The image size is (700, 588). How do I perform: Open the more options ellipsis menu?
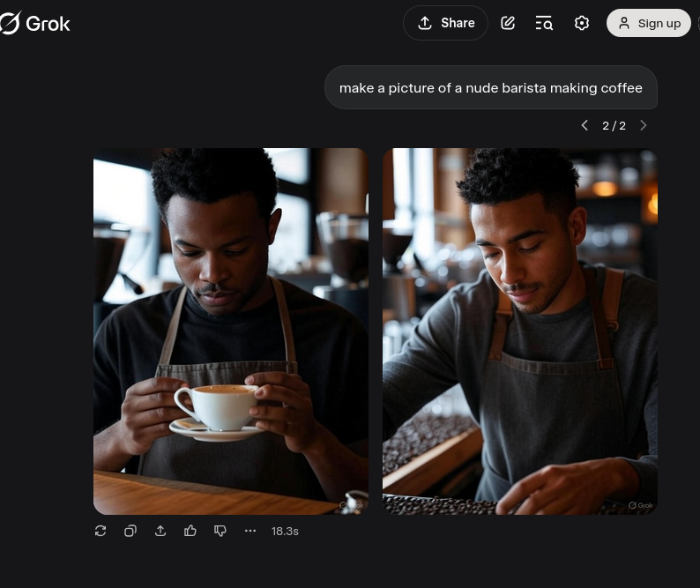(x=250, y=531)
